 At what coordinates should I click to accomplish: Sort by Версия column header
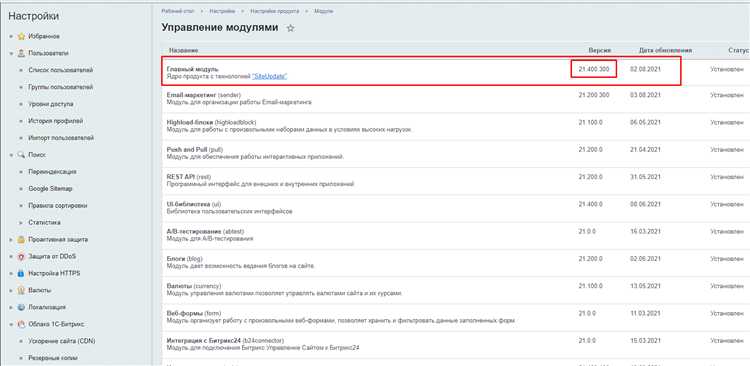coord(600,50)
